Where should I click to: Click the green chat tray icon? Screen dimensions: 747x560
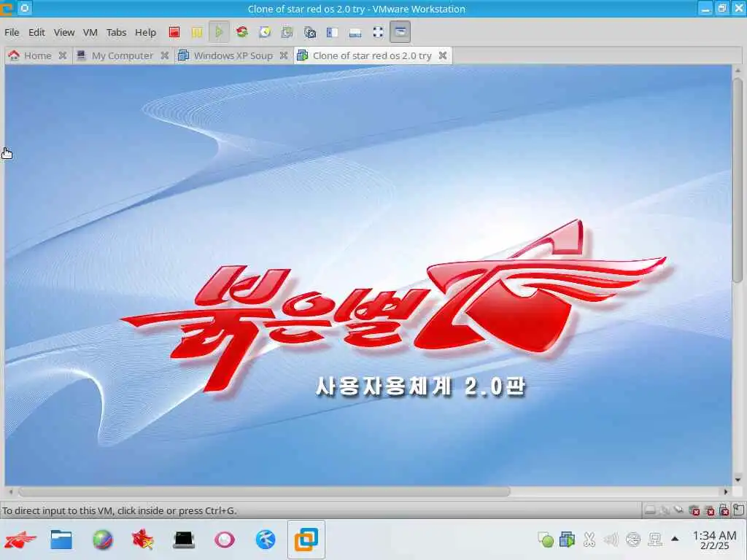point(546,540)
